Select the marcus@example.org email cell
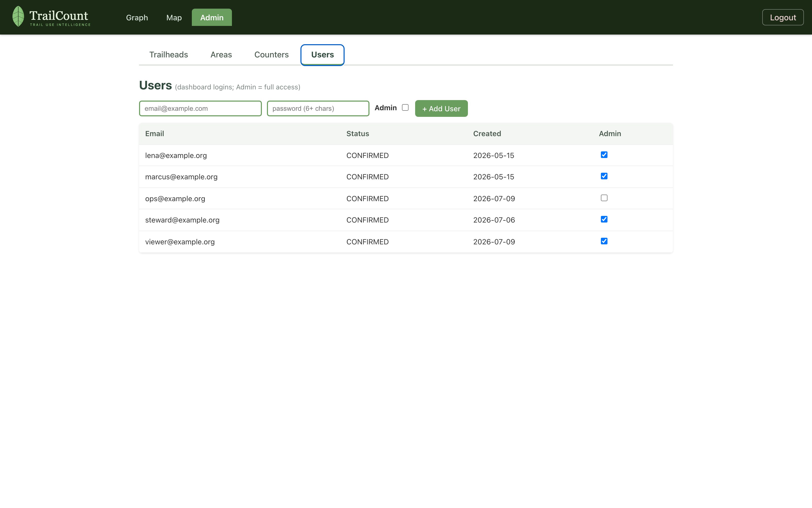This screenshot has width=812, height=508. click(x=181, y=177)
